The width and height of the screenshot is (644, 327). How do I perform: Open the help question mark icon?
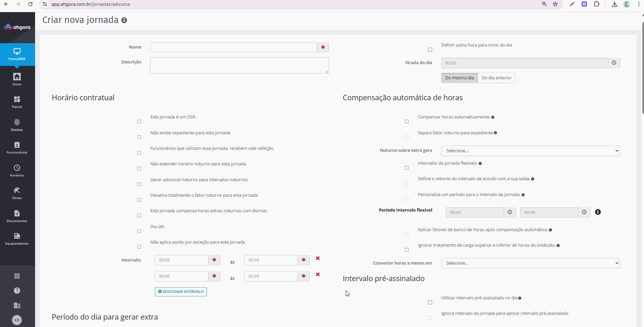click(x=17, y=291)
